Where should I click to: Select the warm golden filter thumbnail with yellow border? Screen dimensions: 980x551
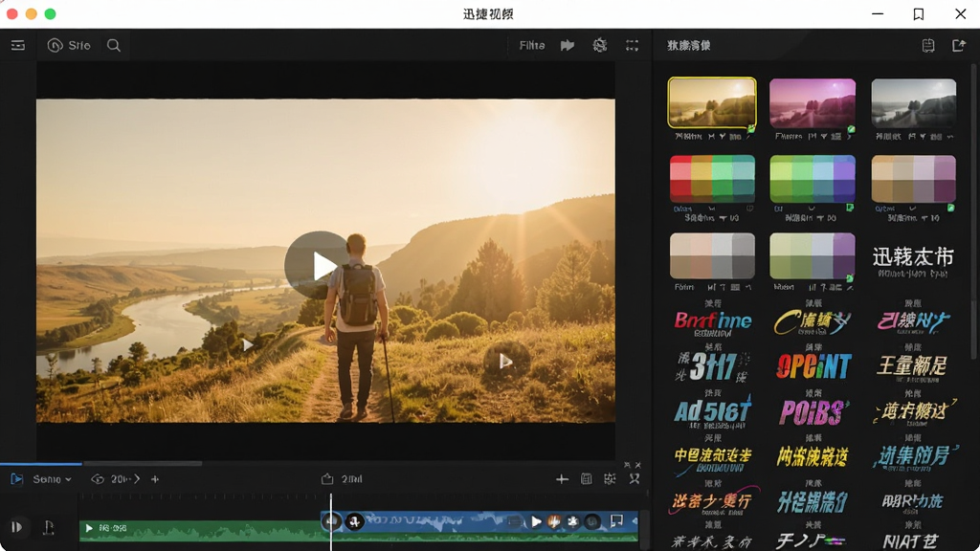712,103
